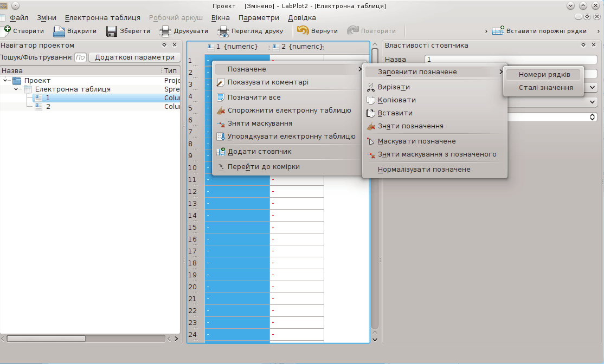The height and width of the screenshot is (364, 604).
Task: Collapse the Електронна таблиця tree node
Action: coord(17,89)
